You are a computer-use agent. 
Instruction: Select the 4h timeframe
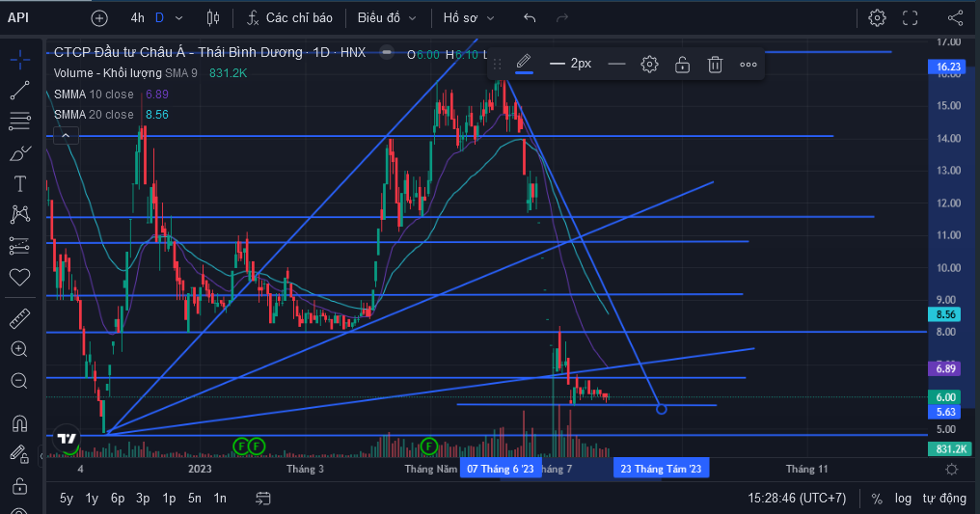point(138,18)
